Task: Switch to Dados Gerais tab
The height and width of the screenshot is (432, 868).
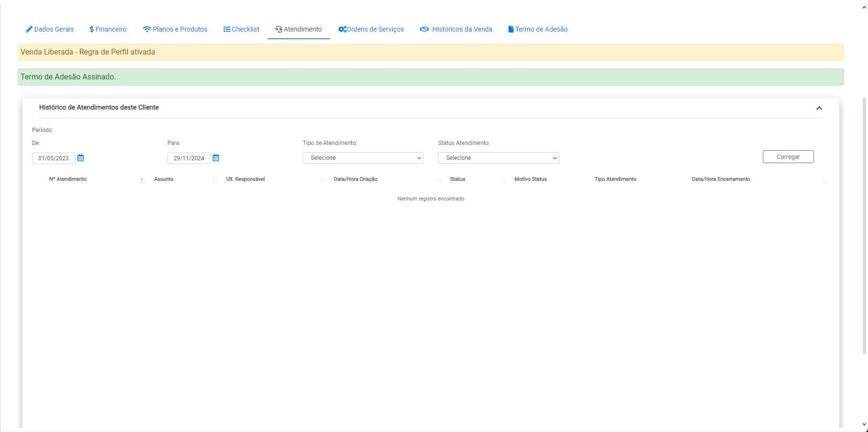Action: (x=50, y=29)
